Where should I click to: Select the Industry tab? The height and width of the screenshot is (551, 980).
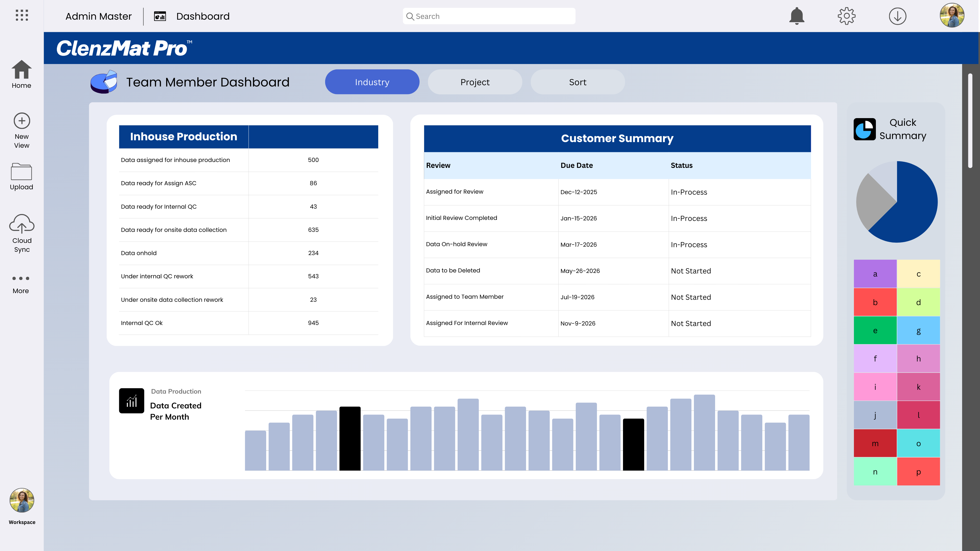(x=372, y=82)
